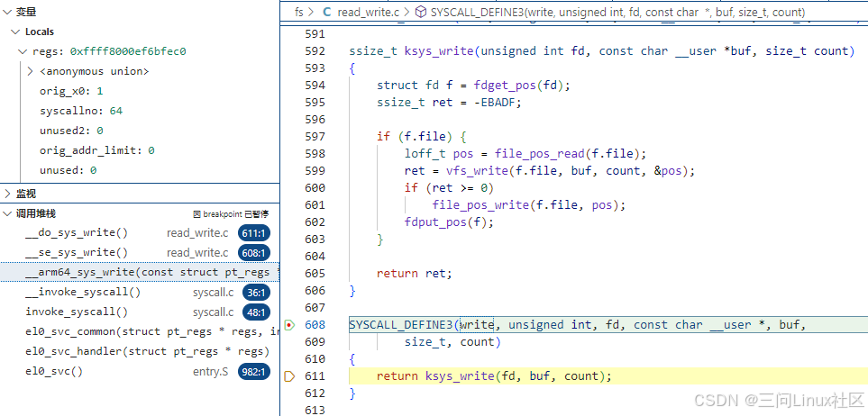This screenshot has width=868, height=416.
Task: Select the el0_svc_common stack frame
Action: (x=140, y=332)
